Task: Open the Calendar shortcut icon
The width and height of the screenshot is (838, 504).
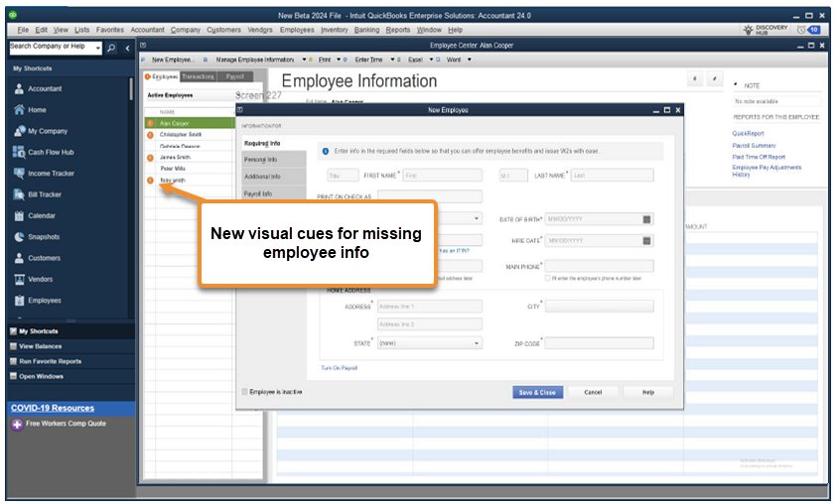Action: pyautogui.click(x=19, y=216)
